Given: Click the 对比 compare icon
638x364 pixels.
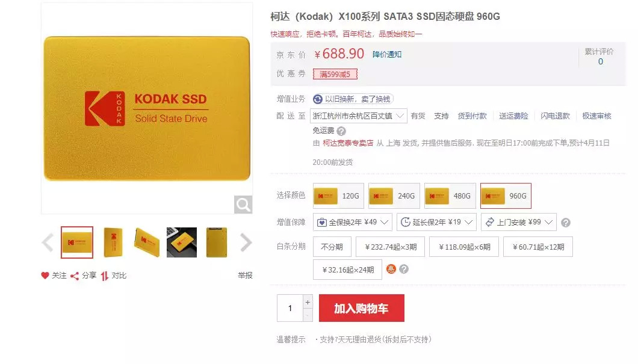Looking at the screenshot, I should [x=105, y=276].
